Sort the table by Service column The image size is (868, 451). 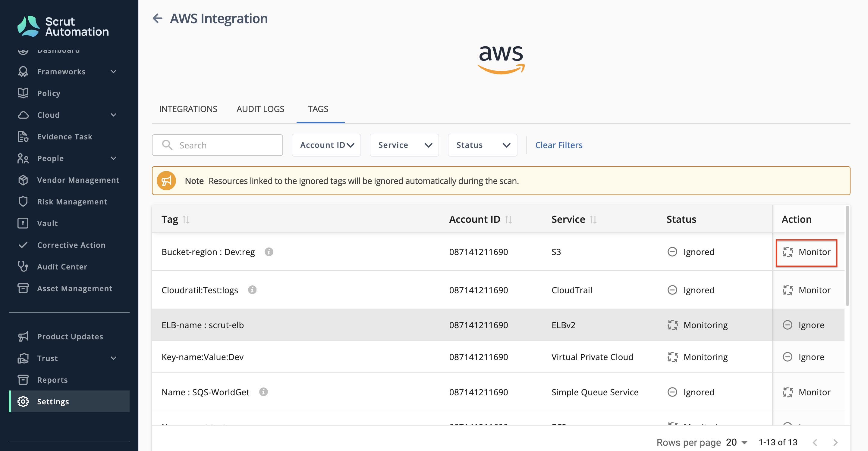[593, 220]
